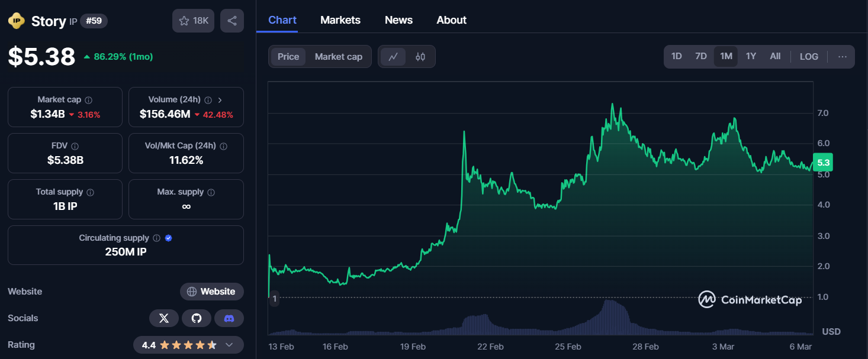Open the X (Twitter) social link

(x=164, y=318)
